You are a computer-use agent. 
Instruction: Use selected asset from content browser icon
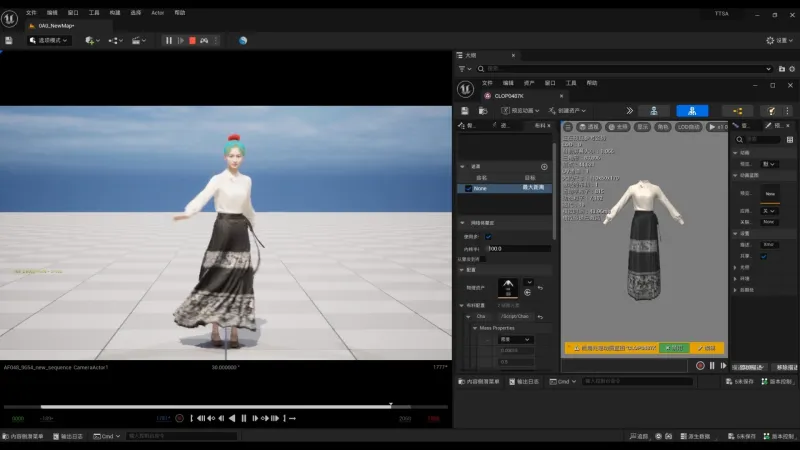pos(528,292)
